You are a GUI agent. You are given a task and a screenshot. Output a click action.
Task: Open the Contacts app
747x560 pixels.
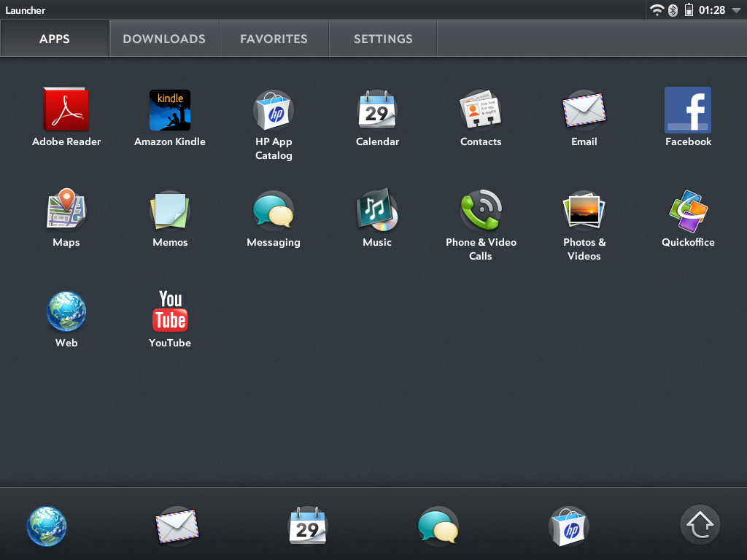(x=480, y=109)
